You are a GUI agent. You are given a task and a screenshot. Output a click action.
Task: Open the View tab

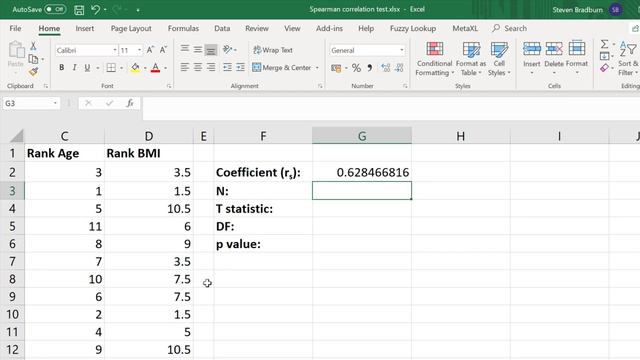[292, 28]
